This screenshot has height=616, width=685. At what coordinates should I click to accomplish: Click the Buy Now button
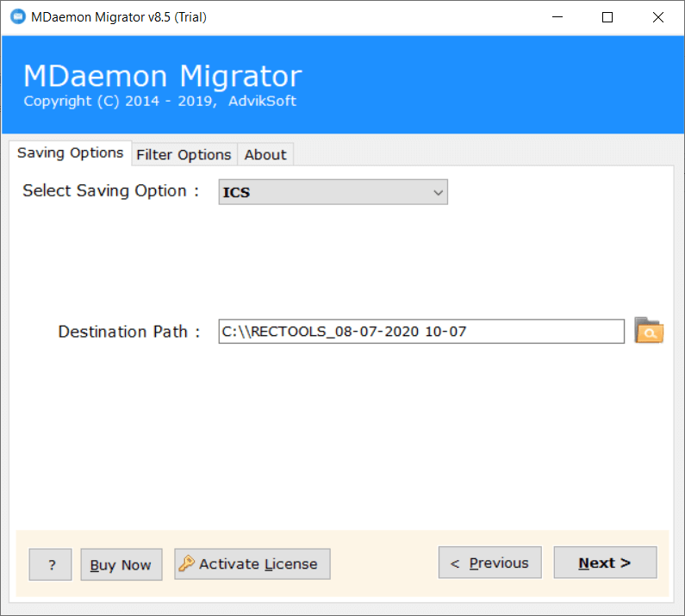click(x=121, y=564)
